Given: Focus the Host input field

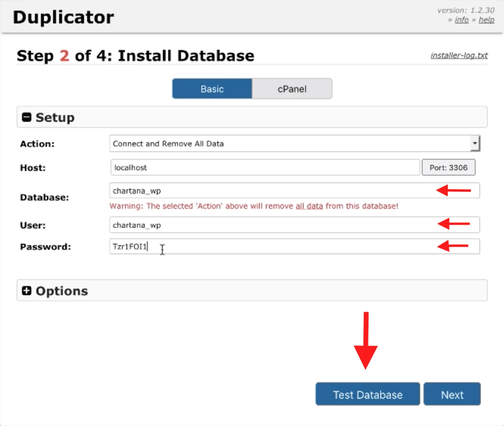Looking at the screenshot, I should (x=265, y=168).
